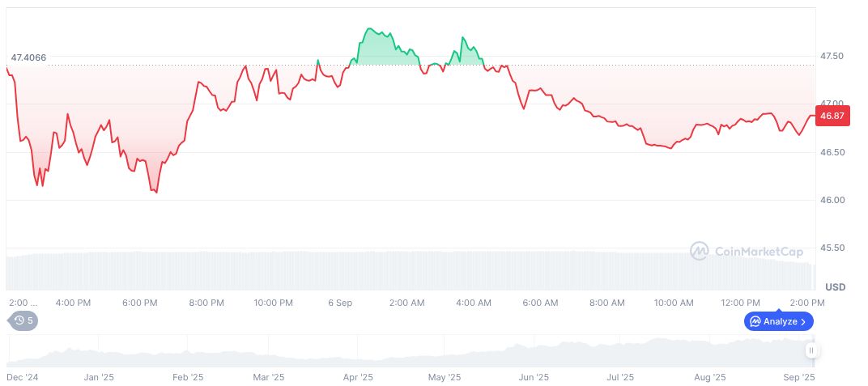This screenshot has height=386, width=868.
Task: Click the Sep '25 navigator label
Action: (x=798, y=377)
